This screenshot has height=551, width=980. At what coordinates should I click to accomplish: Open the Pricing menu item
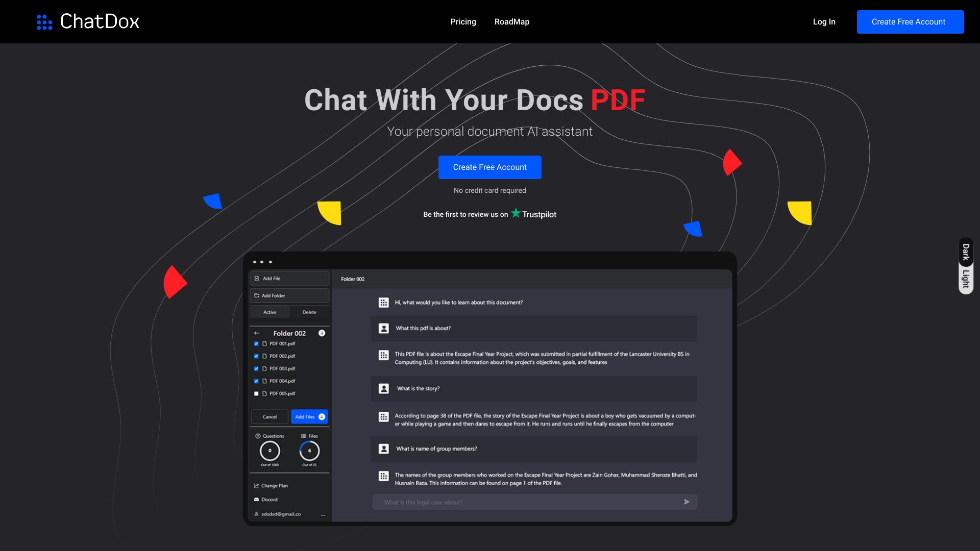click(463, 21)
